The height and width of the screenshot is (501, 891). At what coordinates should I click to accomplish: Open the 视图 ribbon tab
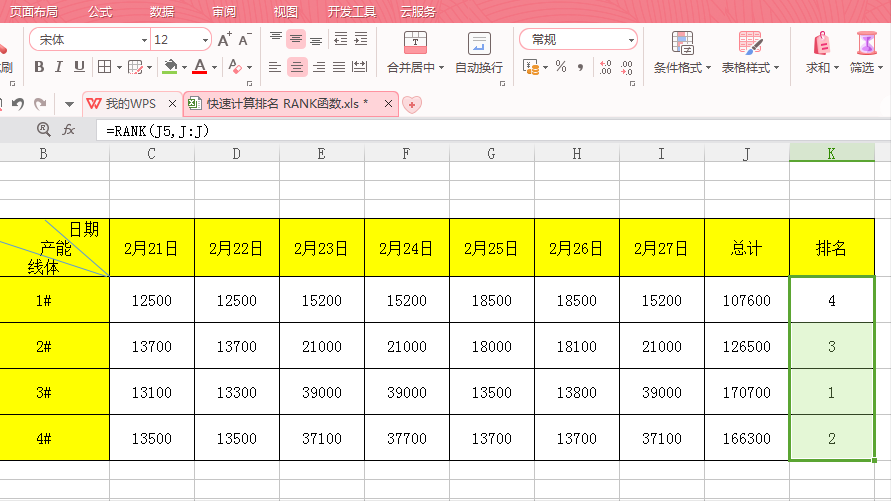click(285, 11)
